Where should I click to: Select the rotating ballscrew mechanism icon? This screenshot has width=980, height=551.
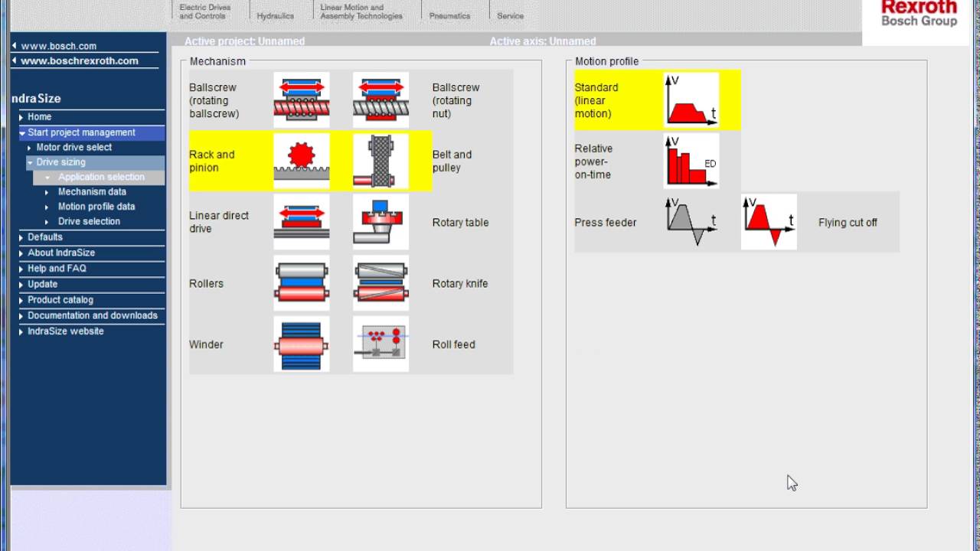point(302,100)
